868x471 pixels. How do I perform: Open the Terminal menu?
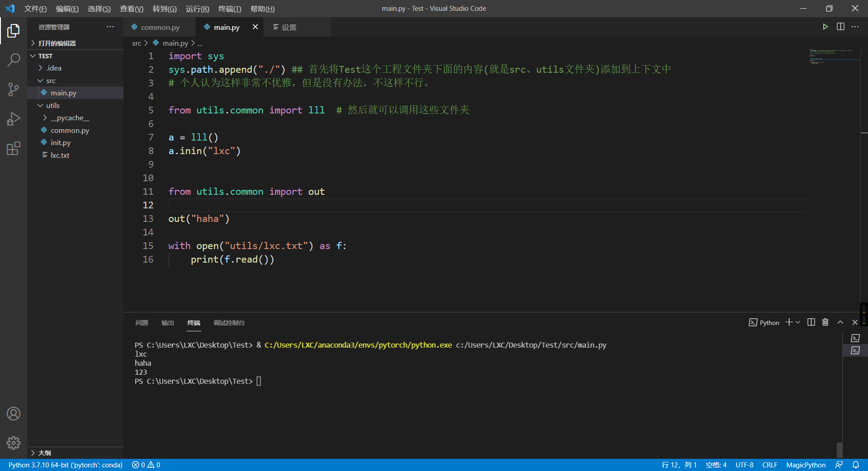230,9
